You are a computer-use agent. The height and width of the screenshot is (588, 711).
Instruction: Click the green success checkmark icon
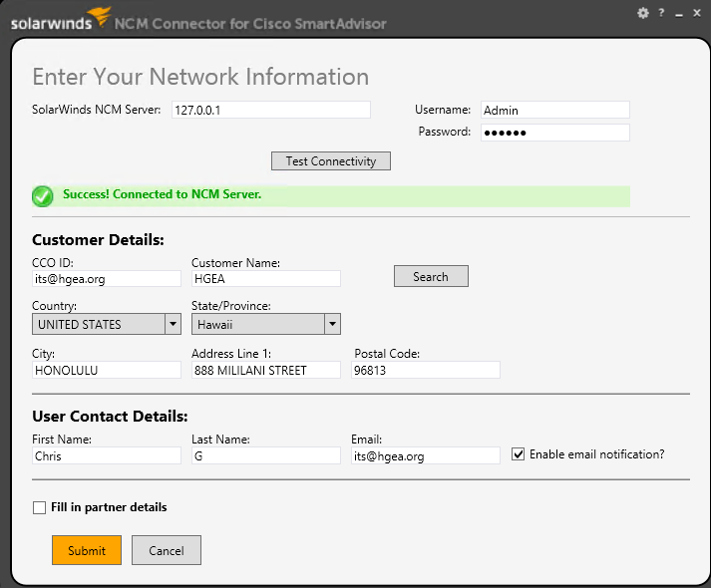coord(43,196)
